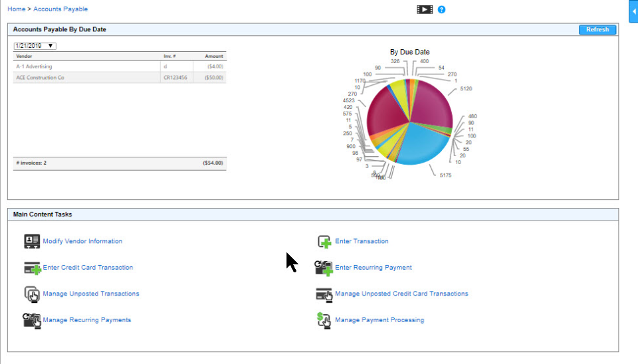Click the ($54.00) total amount
This screenshot has height=364, width=638.
(213, 163)
